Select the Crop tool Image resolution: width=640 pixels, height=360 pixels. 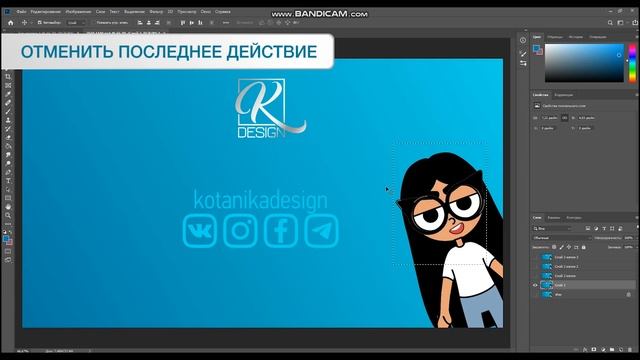[x=8, y=77]
